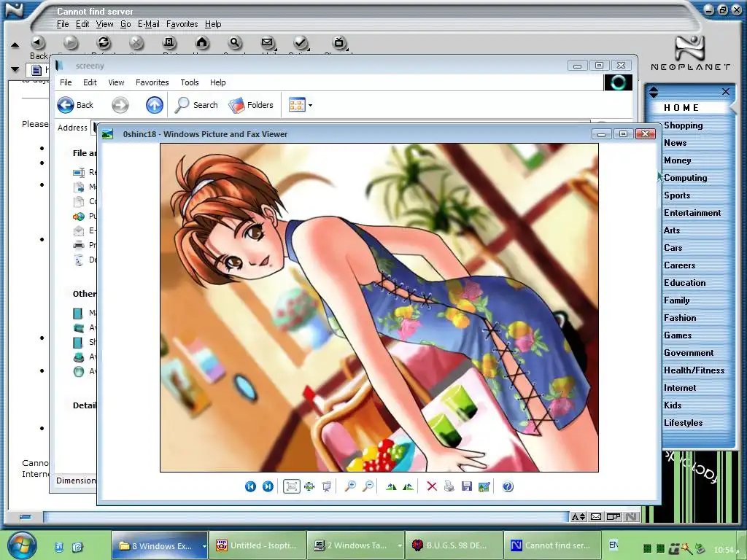Screen dimensions: 747x560
Task: Go to next image in Picture Viewer
Action: 268,486
